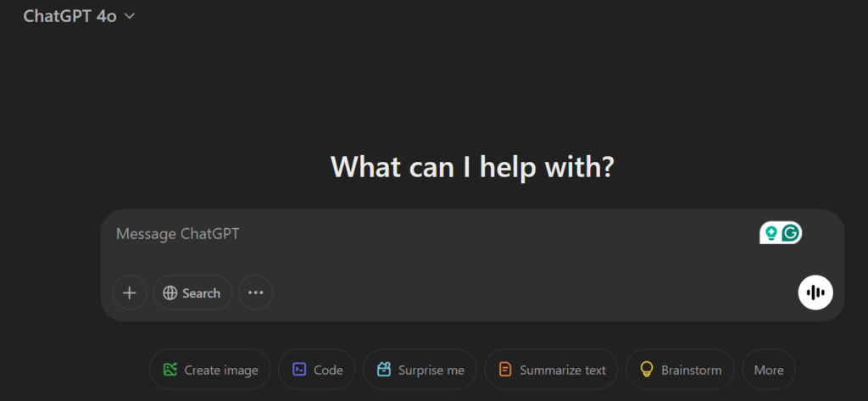The height and width of the screenshot is (401, 868).
Task: Click the yellow Brainstorm lightbulb icon
Action: tap(647, 370)
